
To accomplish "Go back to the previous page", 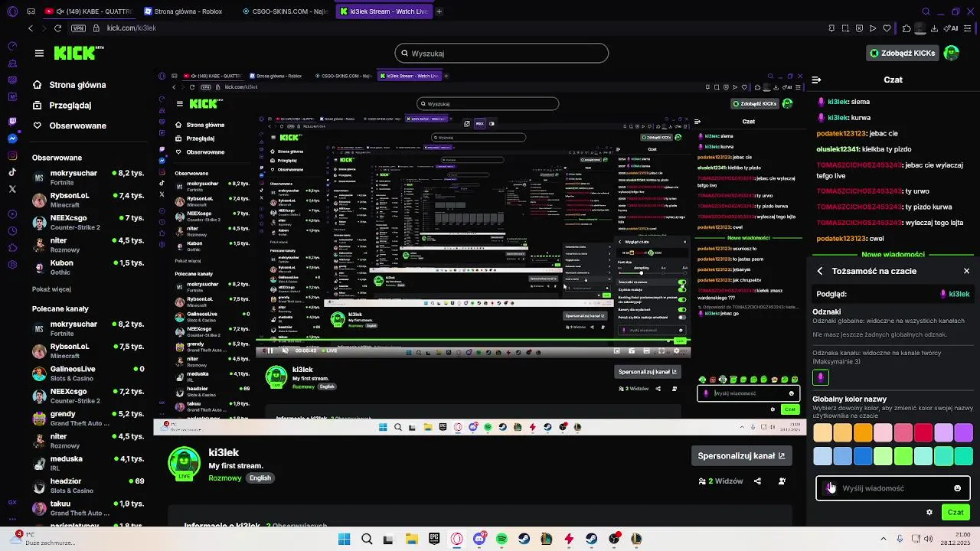I will [31, 28].
